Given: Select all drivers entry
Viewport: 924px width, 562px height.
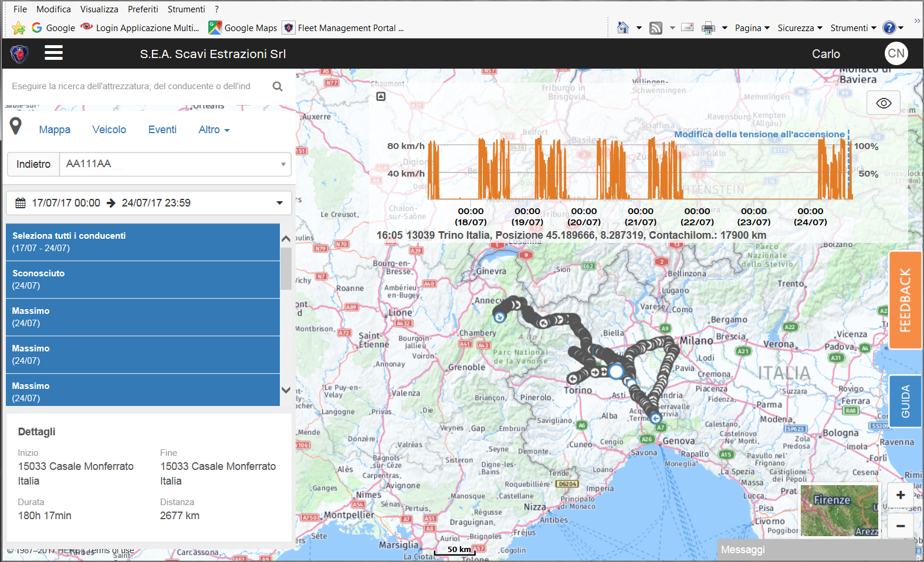Looking at the screenshot, I should [143, 242].
